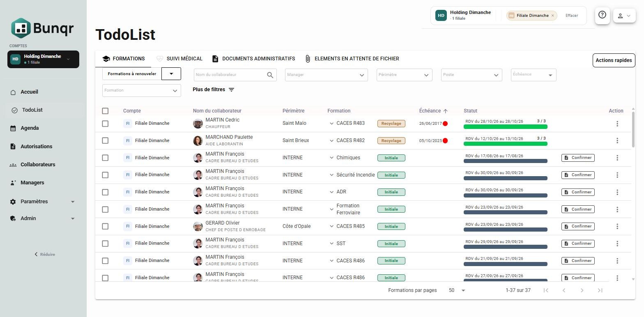This screenshot has height=317, width=644.
Task: Click Effacer to clear filters
Action: point(572,16)
